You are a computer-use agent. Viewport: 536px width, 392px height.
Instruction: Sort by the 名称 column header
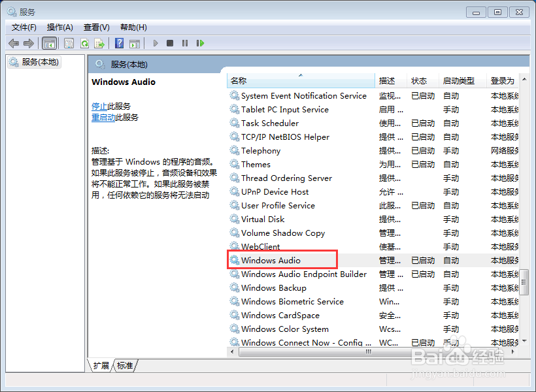pyautogui.click(x=301, y=80)
